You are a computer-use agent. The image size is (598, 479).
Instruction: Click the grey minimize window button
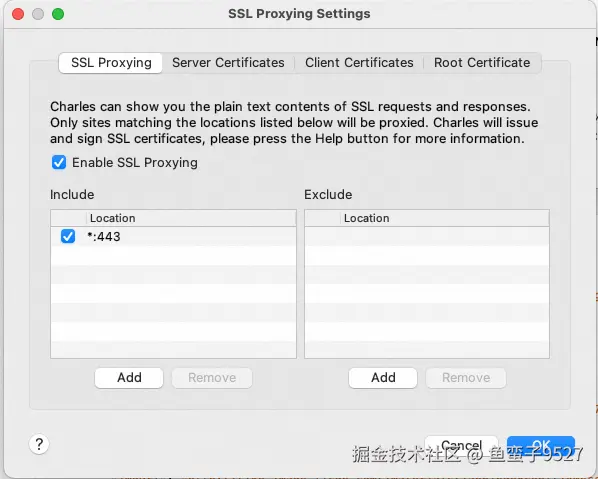(x=38, y=14)
